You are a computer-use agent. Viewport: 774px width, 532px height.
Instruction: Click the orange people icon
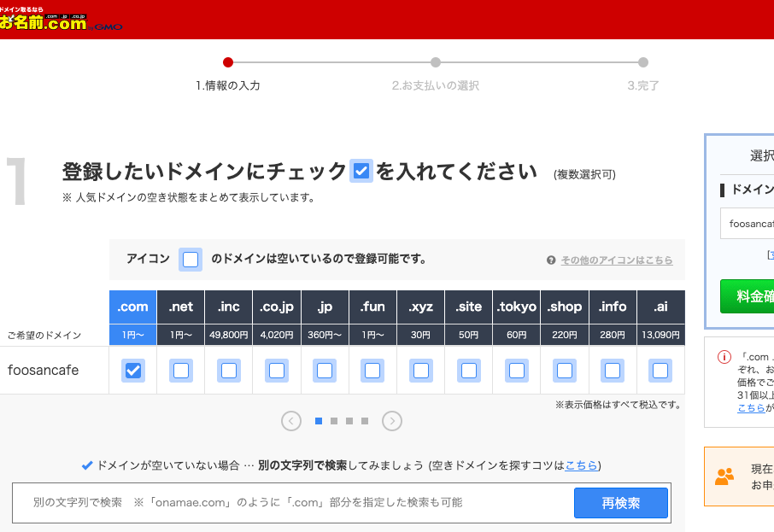click(724, 476)
